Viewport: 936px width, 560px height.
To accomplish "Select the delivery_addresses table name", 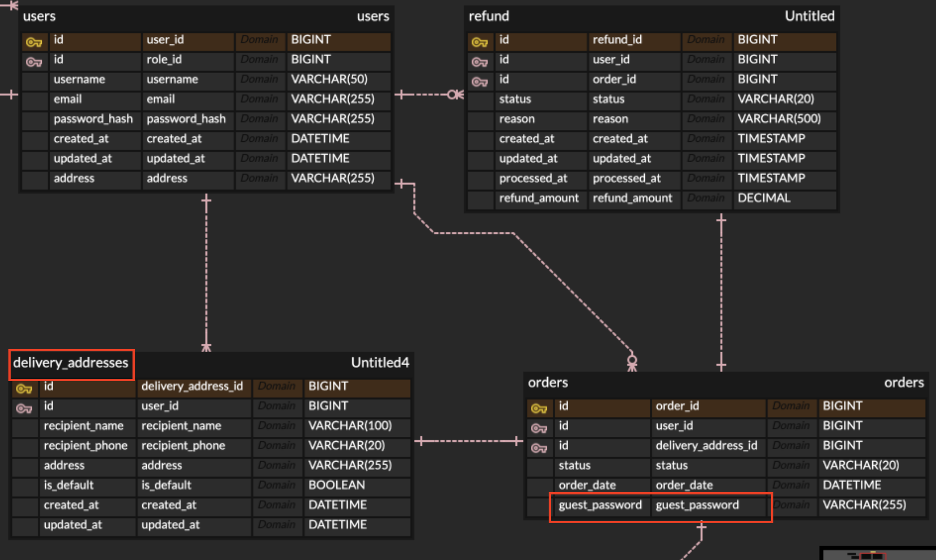I will click(71, 363).
